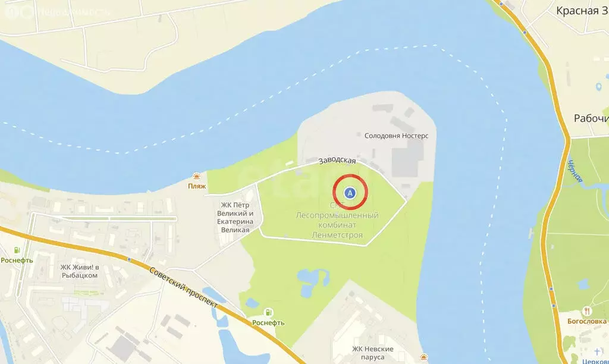Select the Пляж text label

click(197, 186)
